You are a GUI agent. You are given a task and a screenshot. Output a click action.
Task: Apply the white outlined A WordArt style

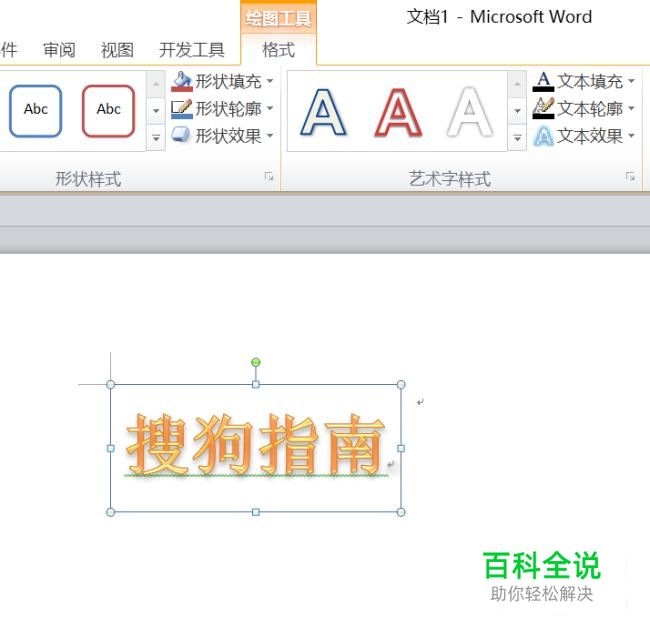coord(470,112)
